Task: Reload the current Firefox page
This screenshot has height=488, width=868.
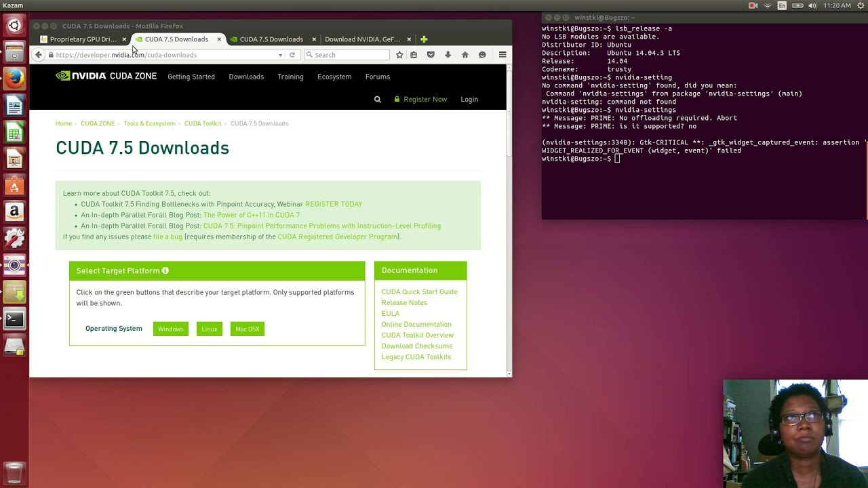Action: pos(292,55)
